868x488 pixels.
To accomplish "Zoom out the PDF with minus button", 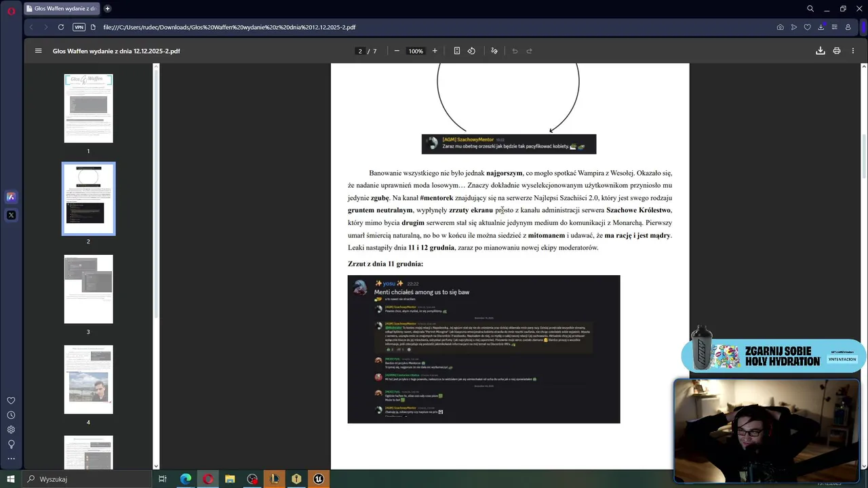I will pyautogui.click(x=397, y=51).
